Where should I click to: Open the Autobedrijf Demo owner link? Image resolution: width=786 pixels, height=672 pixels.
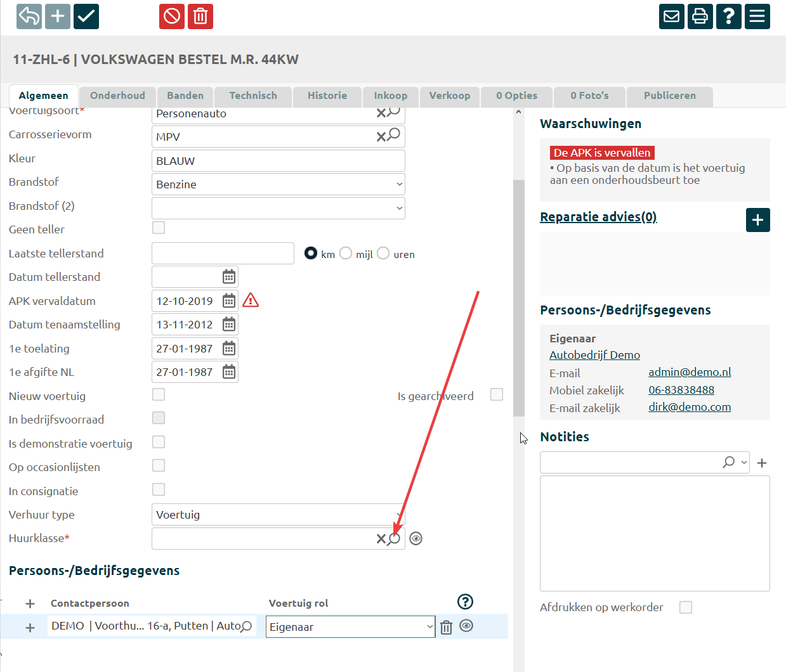click(x=594, y=355)
